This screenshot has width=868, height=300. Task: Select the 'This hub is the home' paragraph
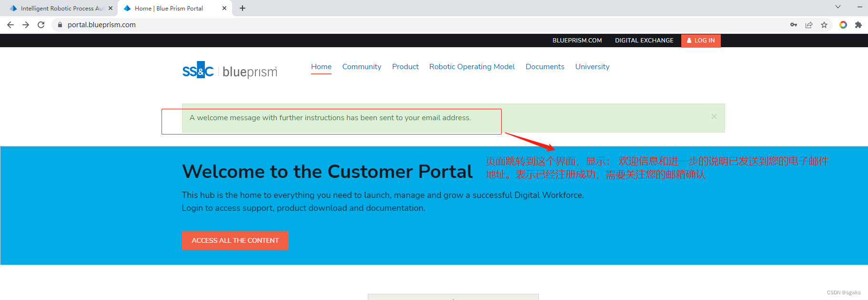[383, 201]
